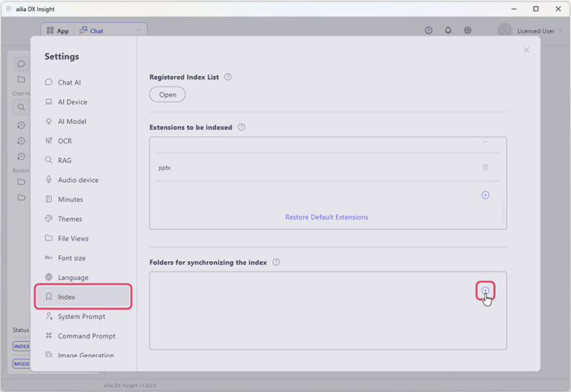571x392 pixels.
Task: Click Restore Default Extensions link
Action: [x=327, y=217]
